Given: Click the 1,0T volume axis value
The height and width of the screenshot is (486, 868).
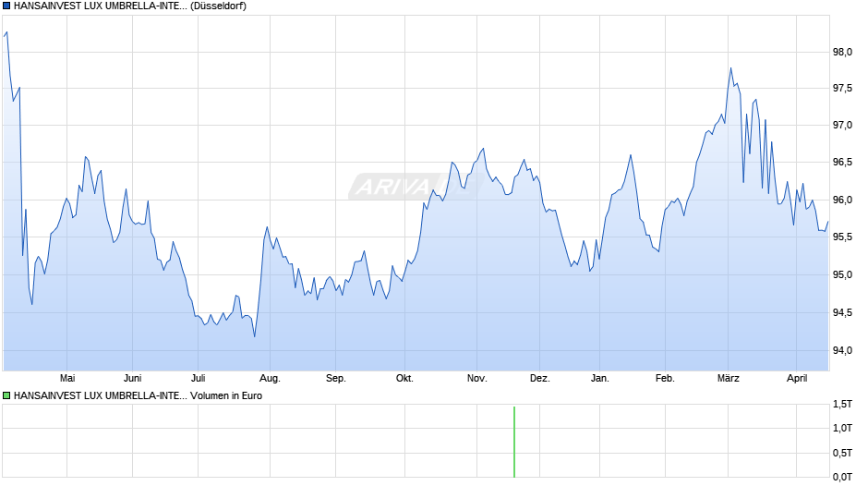Looking at the screenshot, I should [x=842, y=428].
